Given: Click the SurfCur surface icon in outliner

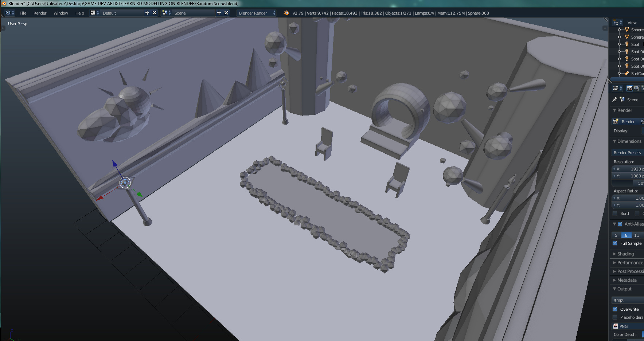Looking at the screenshot, I should pyautogui.click(x=627, y=73).
